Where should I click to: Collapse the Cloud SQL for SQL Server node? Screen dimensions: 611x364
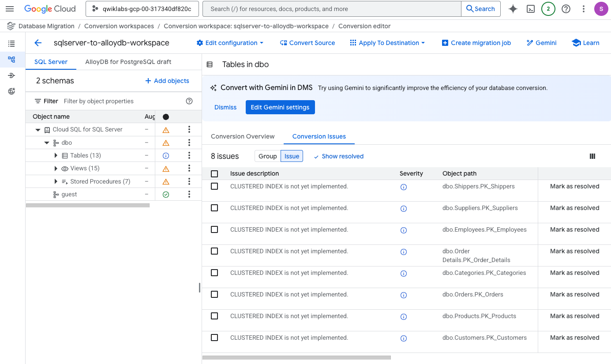(38, 130)
